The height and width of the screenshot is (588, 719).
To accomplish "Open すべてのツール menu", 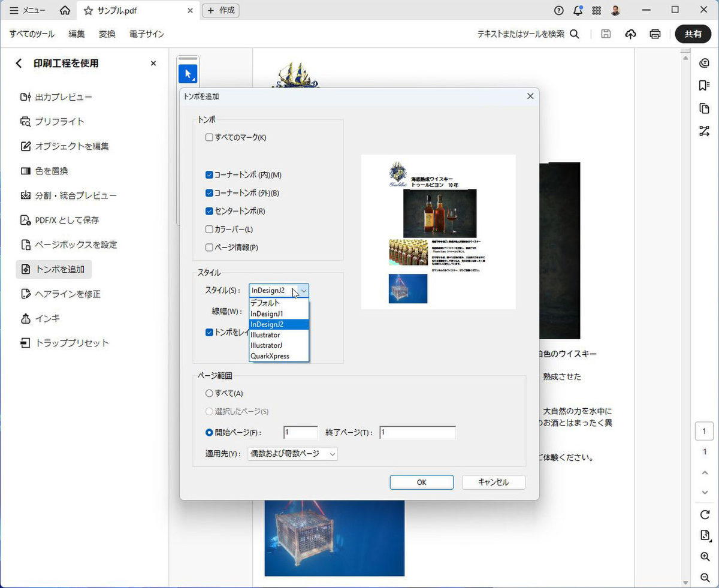I will point(32,34).
